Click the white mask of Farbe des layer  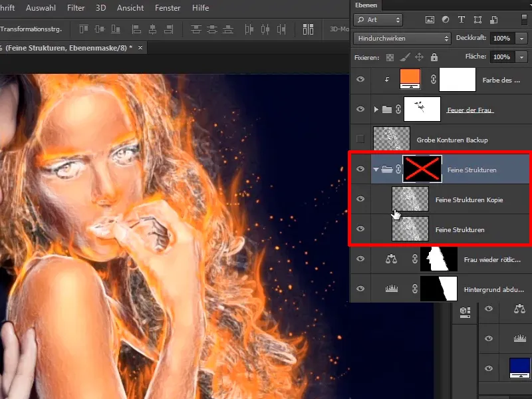(458, 79)
